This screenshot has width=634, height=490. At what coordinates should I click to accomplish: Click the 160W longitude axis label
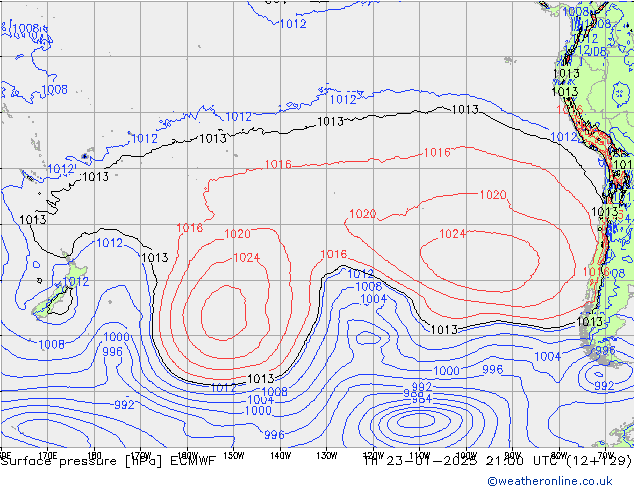[187, 455]
